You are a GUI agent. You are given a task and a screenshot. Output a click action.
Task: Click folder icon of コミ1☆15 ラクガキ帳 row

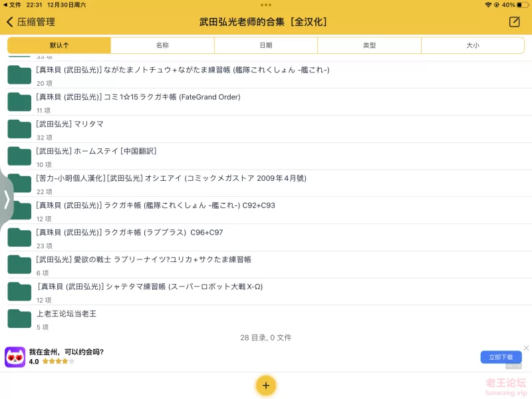19,102
